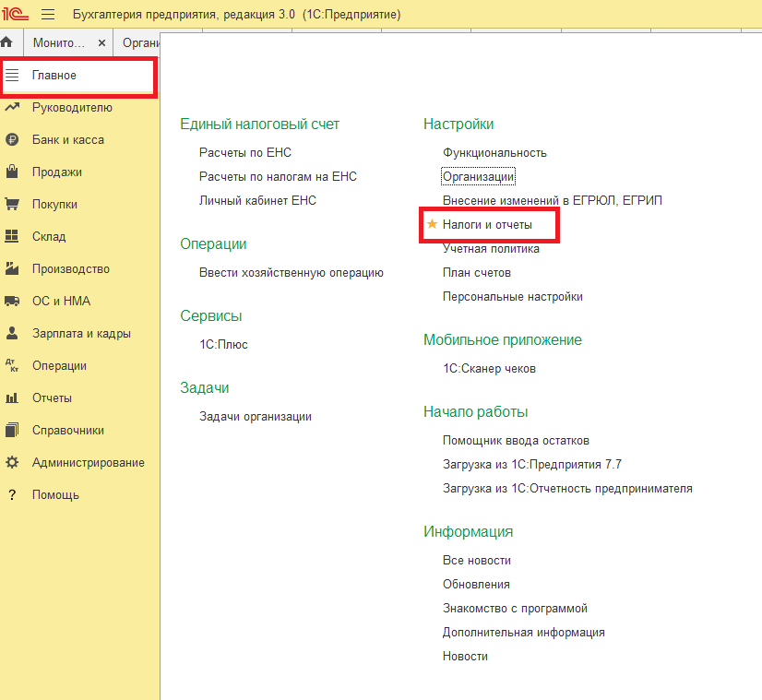
Task: Close the Монито... tab
Action: (x=101, y=43)
